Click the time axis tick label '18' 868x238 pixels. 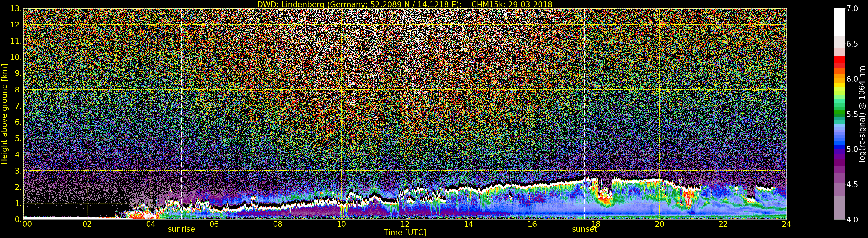click(x=596, y=224)
